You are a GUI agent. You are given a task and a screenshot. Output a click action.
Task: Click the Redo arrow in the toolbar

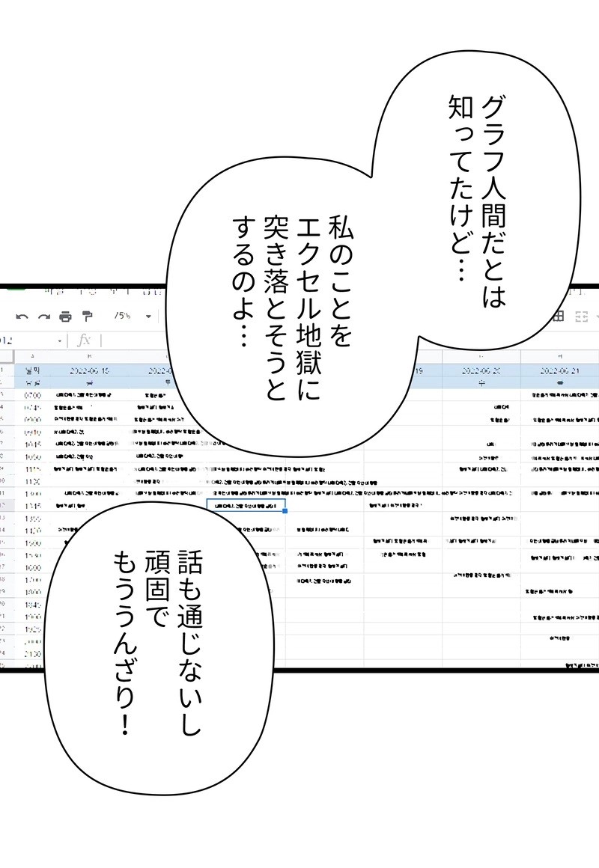[43, 317]
